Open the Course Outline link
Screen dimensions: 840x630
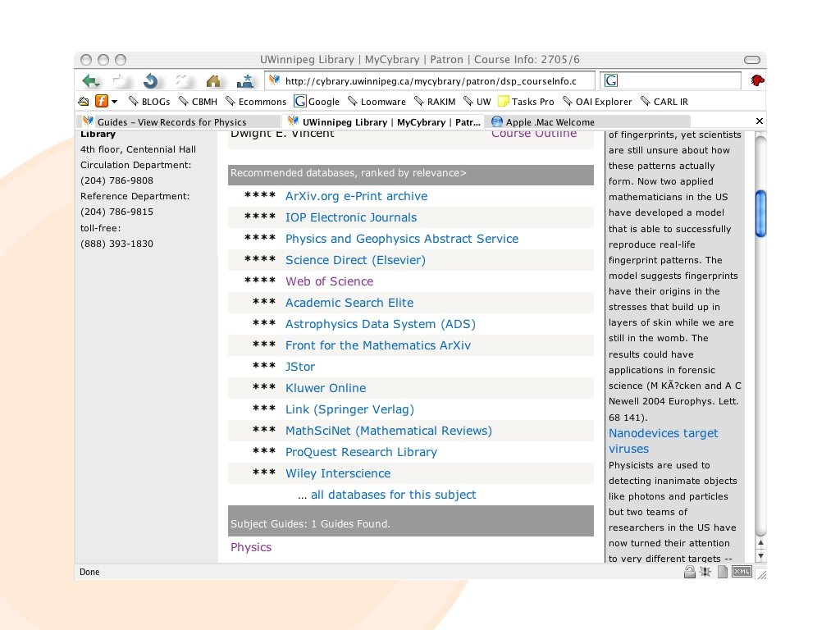pyautogui.click(x=534, y=134)
